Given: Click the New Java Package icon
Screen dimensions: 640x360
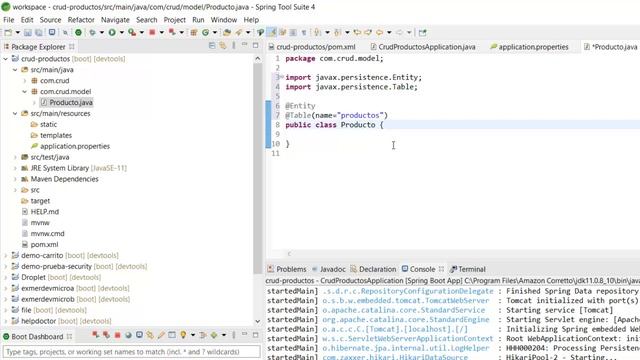Looking at the screenshot, I should pyautogui.click(x=194, y=32).
